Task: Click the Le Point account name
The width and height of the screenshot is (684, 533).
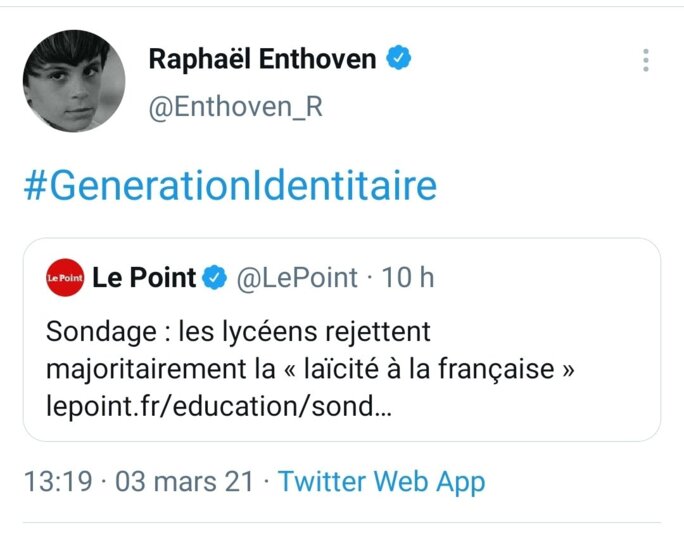Action: [144, 278]
